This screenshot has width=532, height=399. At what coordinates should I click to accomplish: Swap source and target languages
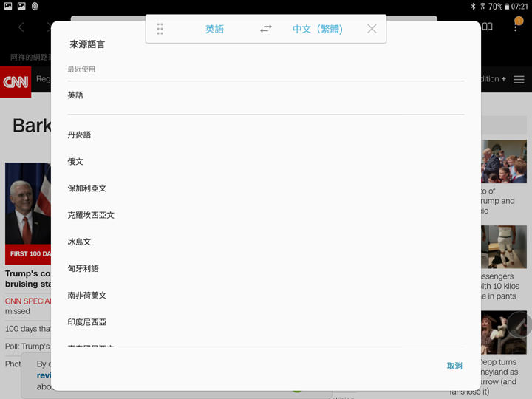point(266,29)
